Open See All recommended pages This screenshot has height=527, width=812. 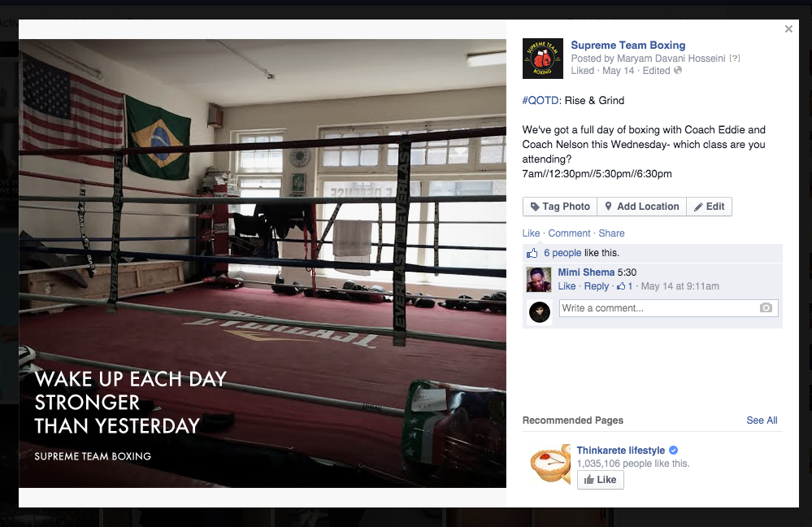(x=762, y=420)
